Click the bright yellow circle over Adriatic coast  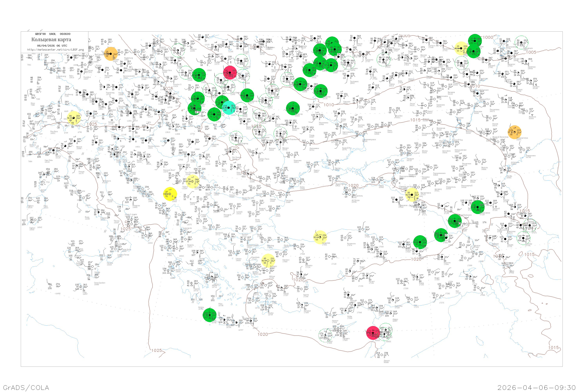point(170,194)
